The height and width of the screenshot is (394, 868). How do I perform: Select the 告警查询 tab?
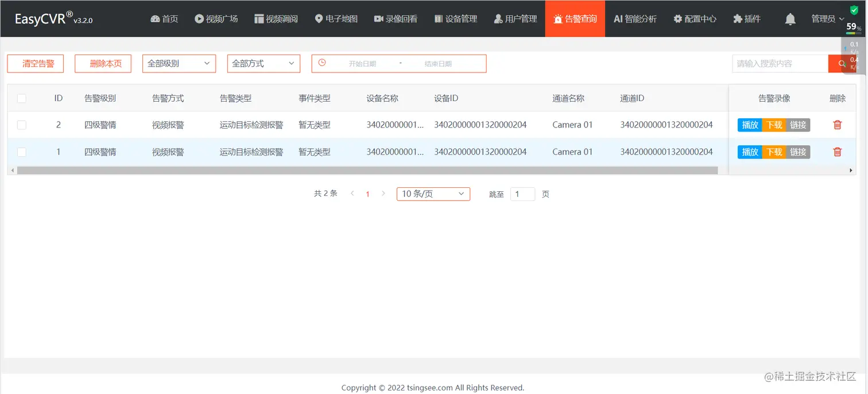[575, 19]
